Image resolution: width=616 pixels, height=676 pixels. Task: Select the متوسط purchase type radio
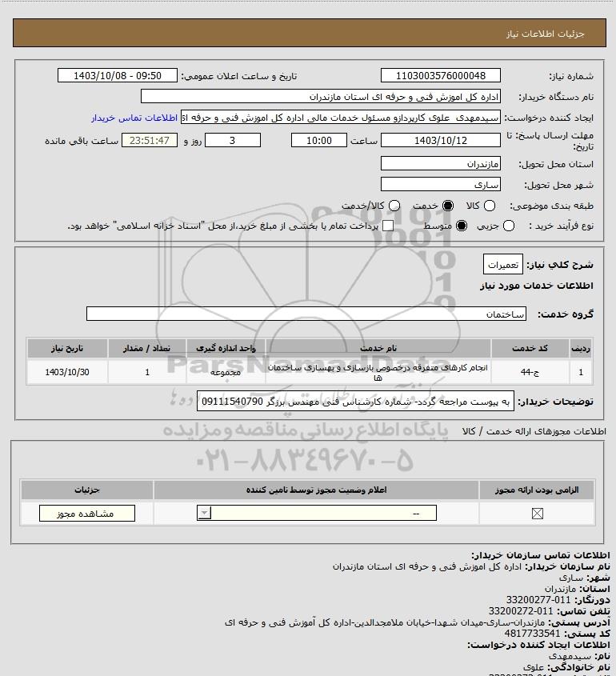tap(462, 226)
